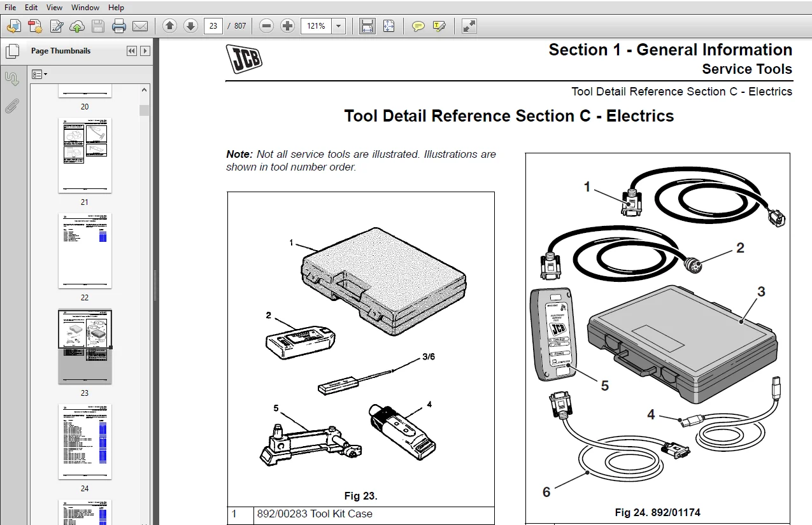812x525 pixels.
Task: Click the JCB logo on the page
Action: (244, 59)
